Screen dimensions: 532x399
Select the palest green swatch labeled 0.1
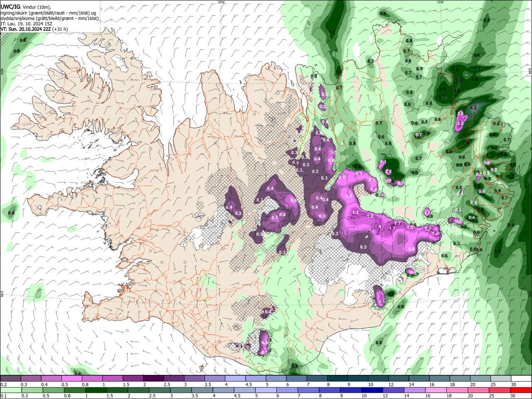11,390
